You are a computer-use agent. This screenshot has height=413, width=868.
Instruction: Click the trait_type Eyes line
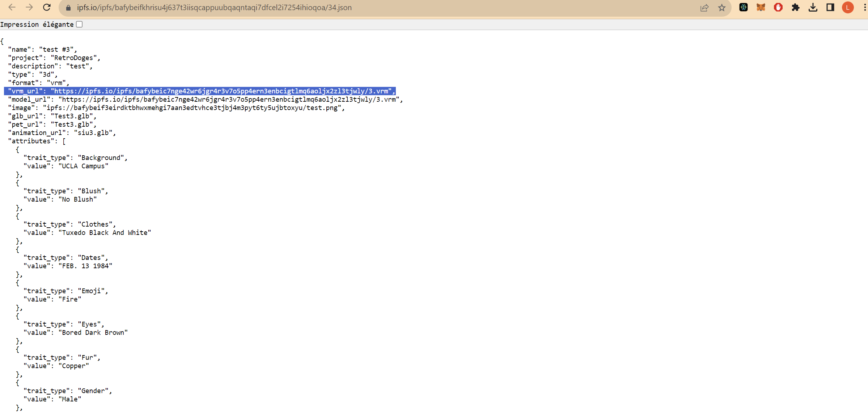click(x=64, y=324)
